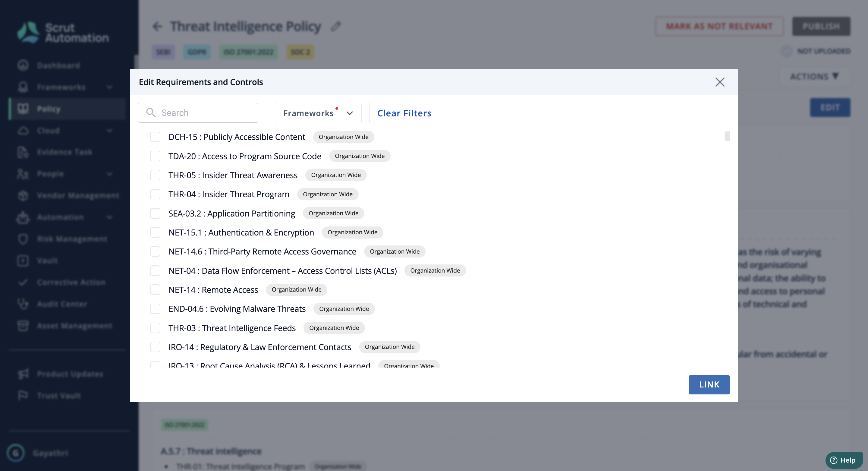This screenshot has width=868, height=471.
Task: Check SEA-03.2 Application Partitioning
Action: [x=155, y=213]
